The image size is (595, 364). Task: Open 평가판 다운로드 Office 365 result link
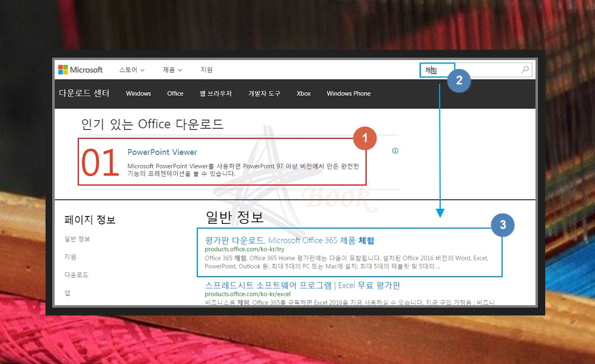(290, 240)
